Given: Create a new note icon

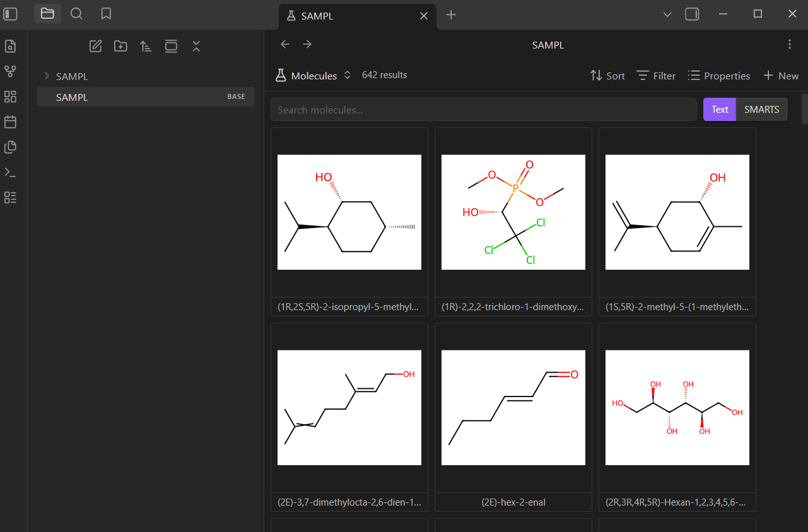Looking at the screenshot, I should tap(95, 46).
